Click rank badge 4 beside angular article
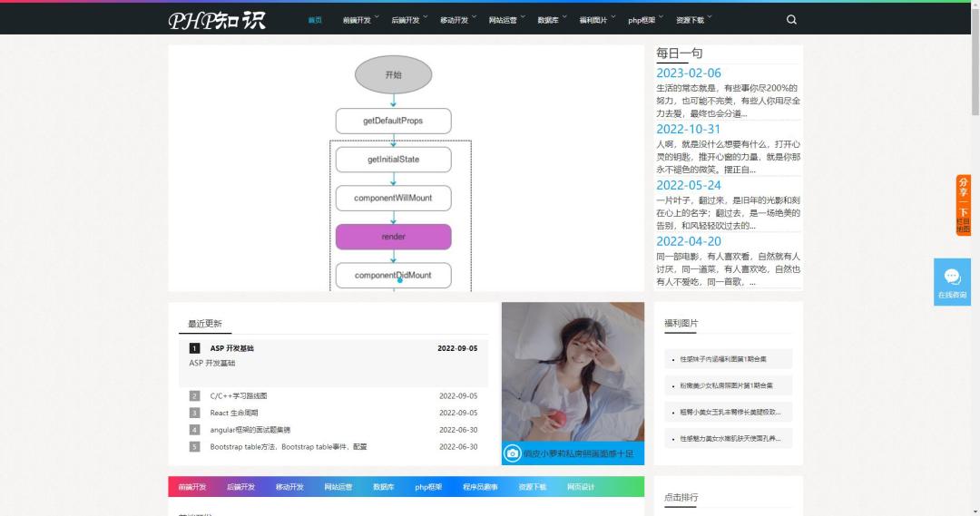Image resolution: width=980 pixels, height=516 pixels. pos(194,430)
